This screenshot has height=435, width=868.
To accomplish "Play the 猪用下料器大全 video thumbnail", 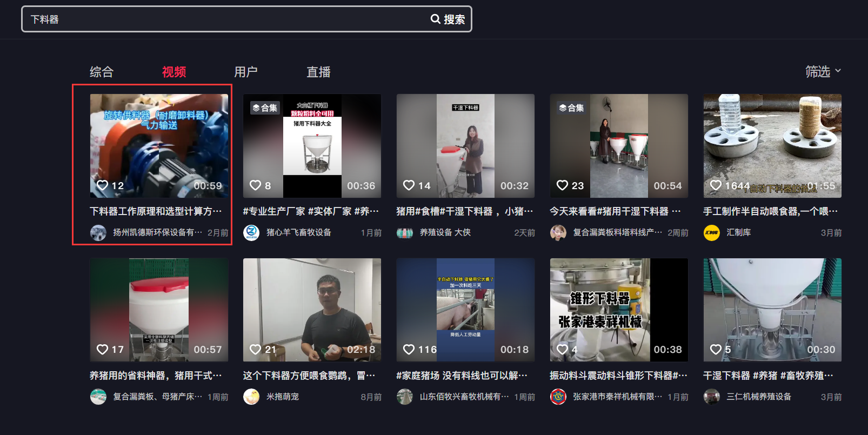I will tap(312, 146).
